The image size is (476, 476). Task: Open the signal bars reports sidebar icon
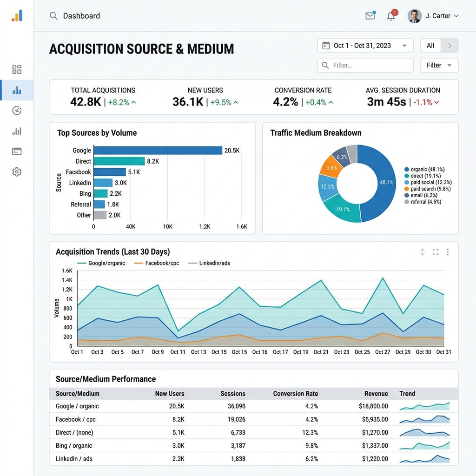pos(17,131)
